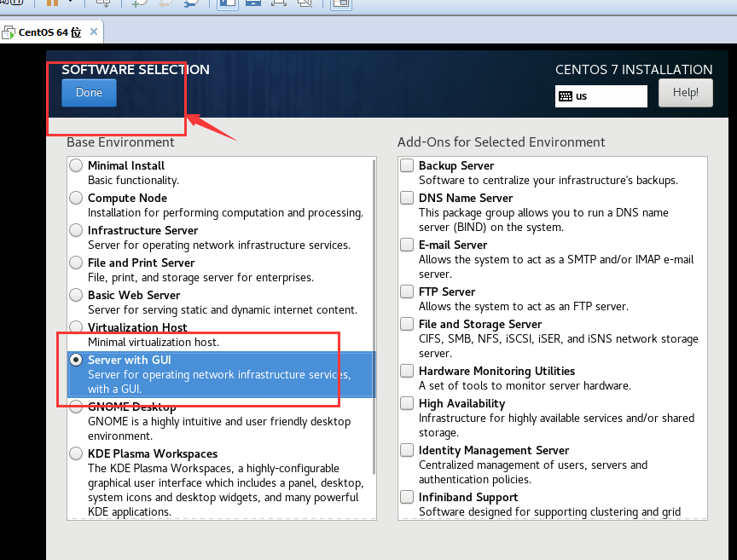Click the keyboard icon beside us
The width and height of the screenshot is (737, 560).
coord(566,96)
